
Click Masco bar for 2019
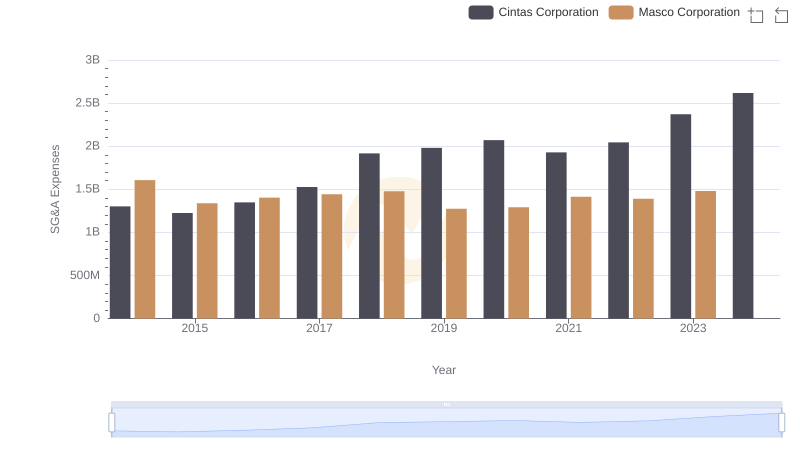click(x=457, y=264)
